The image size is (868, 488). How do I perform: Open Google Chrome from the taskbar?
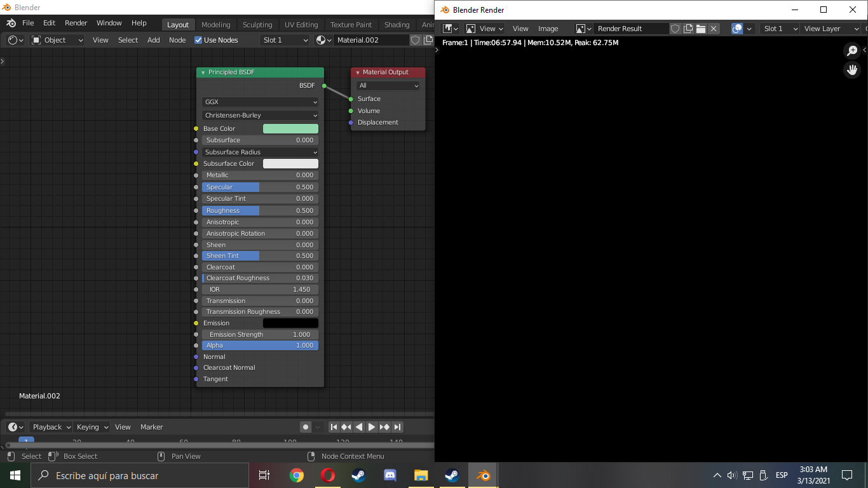297,475
